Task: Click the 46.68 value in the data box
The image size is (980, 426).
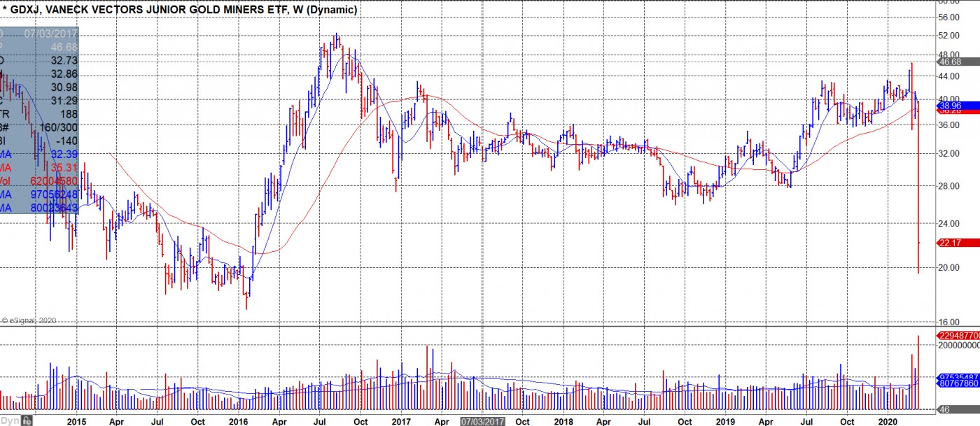Action: (x=62, y=48)
